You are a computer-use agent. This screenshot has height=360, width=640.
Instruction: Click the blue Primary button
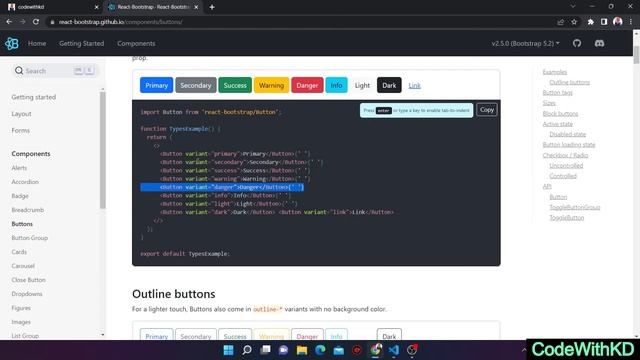coord(156,85)
